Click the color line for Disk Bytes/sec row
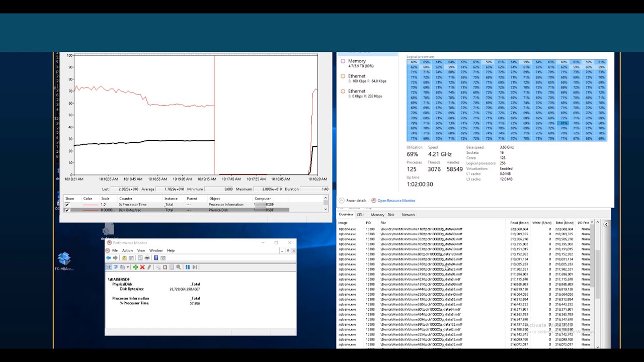Screen dimensions: 644x362 coord(91,210)
